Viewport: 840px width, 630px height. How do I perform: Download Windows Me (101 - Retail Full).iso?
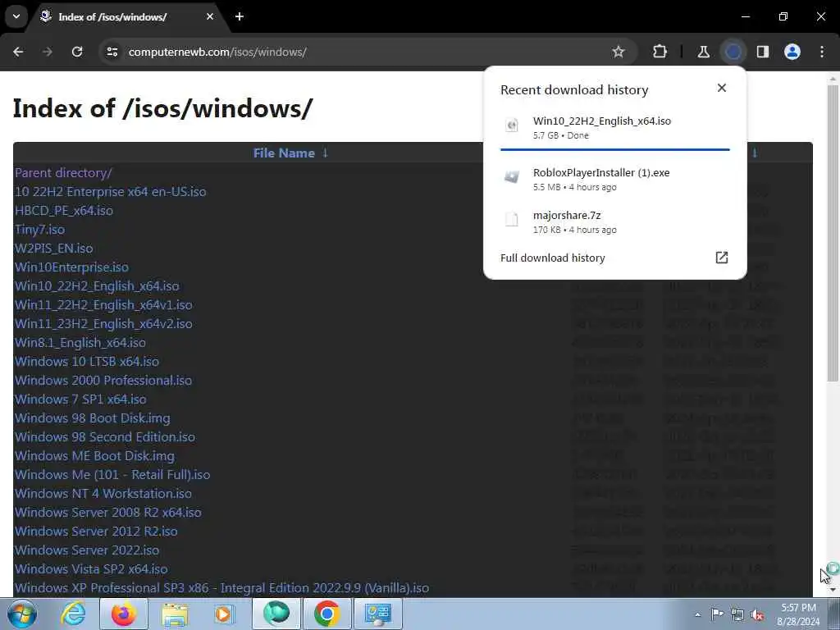pos(112,475)
